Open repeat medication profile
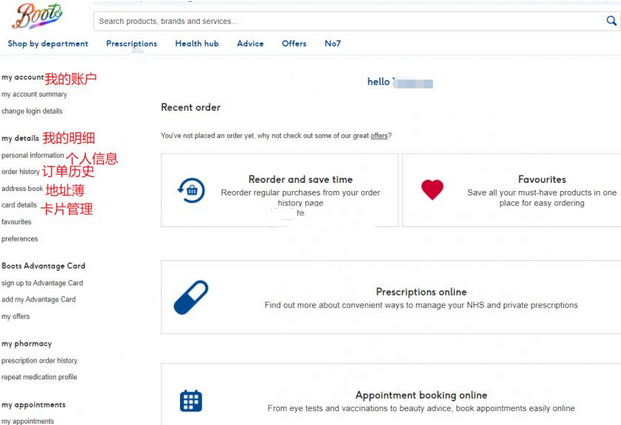The width and height of the screenshot is (621, 425). tap(39, 377)
